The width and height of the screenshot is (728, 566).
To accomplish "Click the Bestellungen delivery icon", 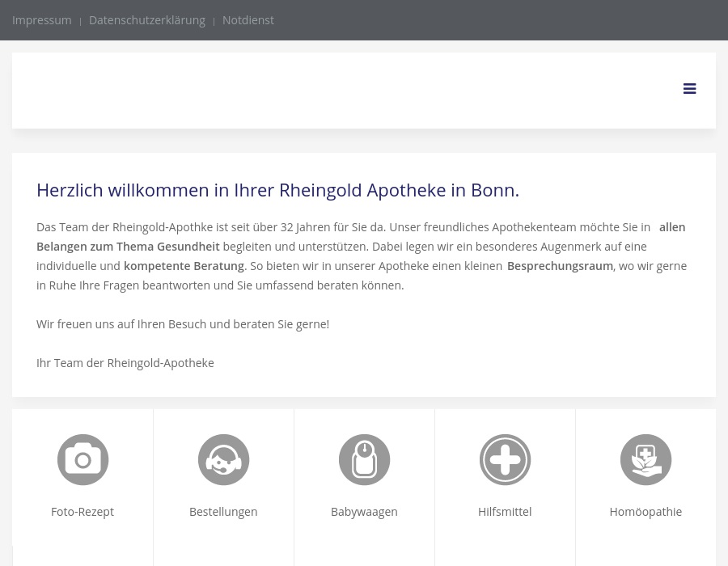I will coord(223,459).
